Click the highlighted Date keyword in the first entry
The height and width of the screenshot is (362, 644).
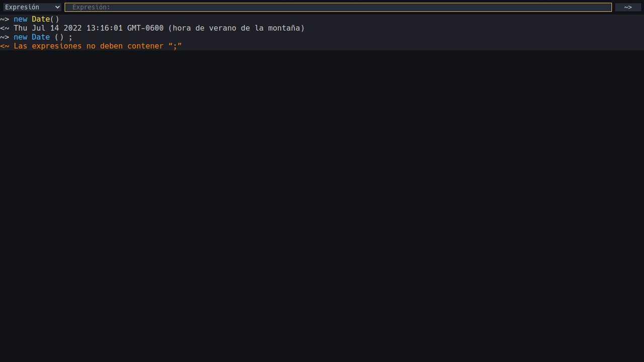[x=41, y=19]
